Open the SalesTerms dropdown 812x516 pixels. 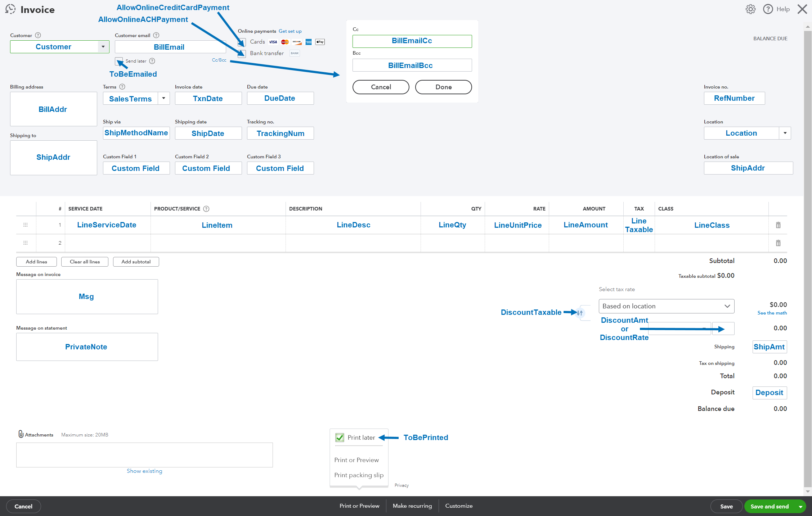[164, 98]
